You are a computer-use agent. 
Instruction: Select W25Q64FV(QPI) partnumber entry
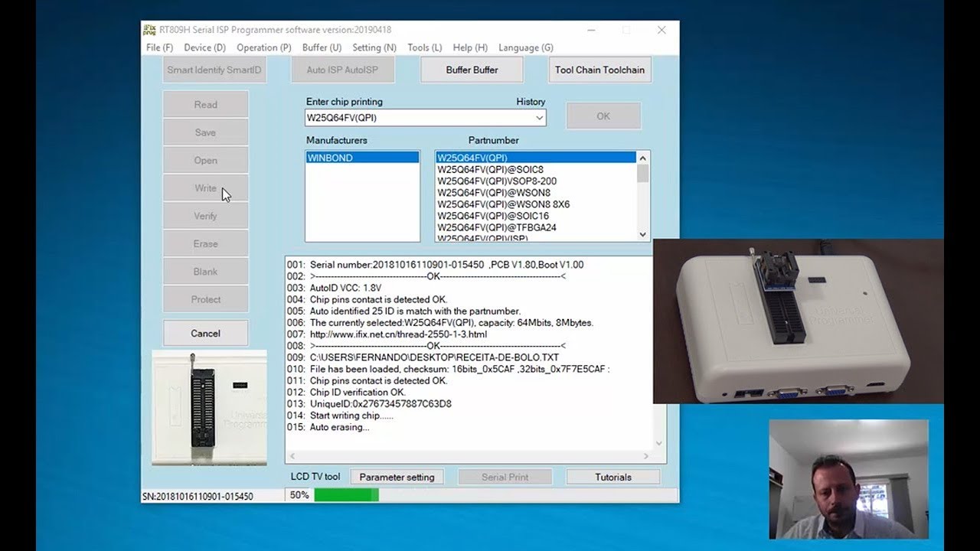tap(536, 158)
